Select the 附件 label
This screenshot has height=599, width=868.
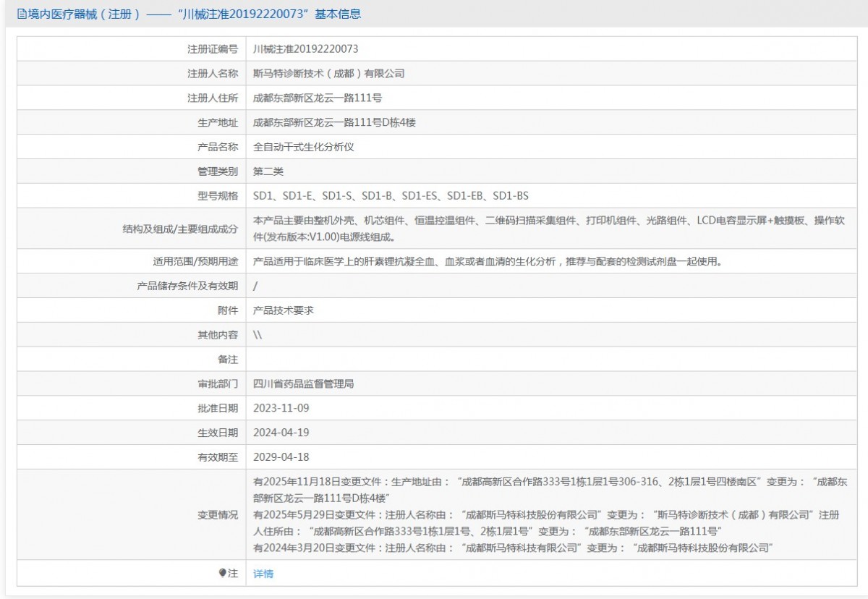(228, 310)
